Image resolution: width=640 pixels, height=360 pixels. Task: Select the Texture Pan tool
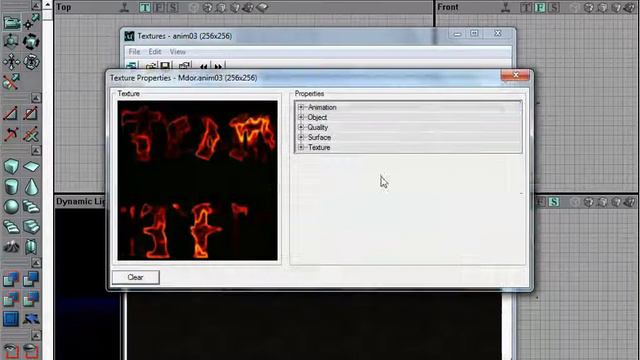tap(11, 62)
